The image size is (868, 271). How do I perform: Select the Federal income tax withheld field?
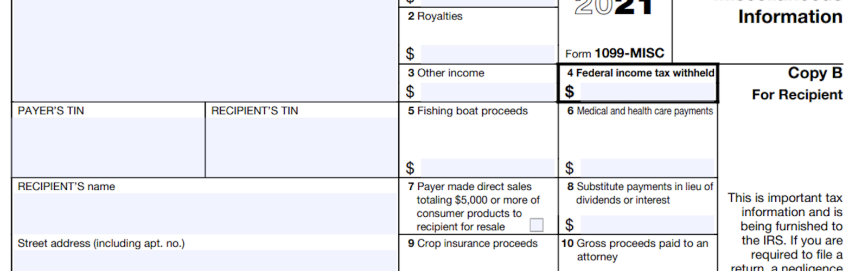point(648,92)
